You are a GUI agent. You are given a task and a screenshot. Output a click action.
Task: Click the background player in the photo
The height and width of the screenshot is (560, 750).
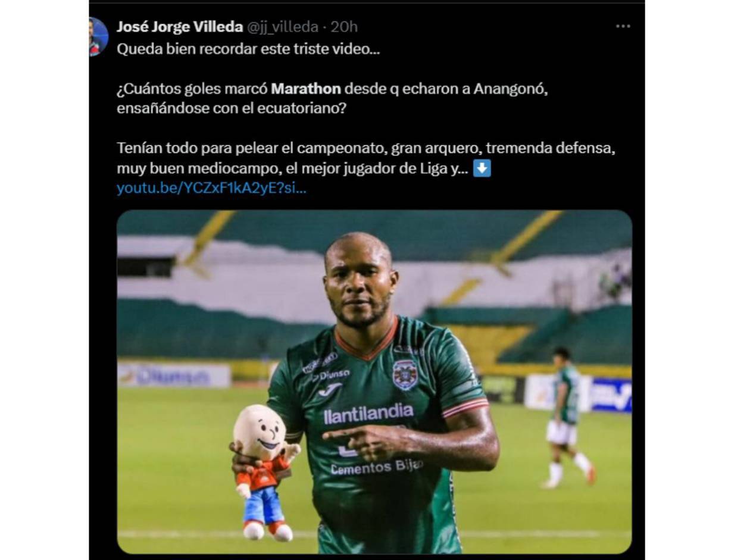(x=565, y=417)
